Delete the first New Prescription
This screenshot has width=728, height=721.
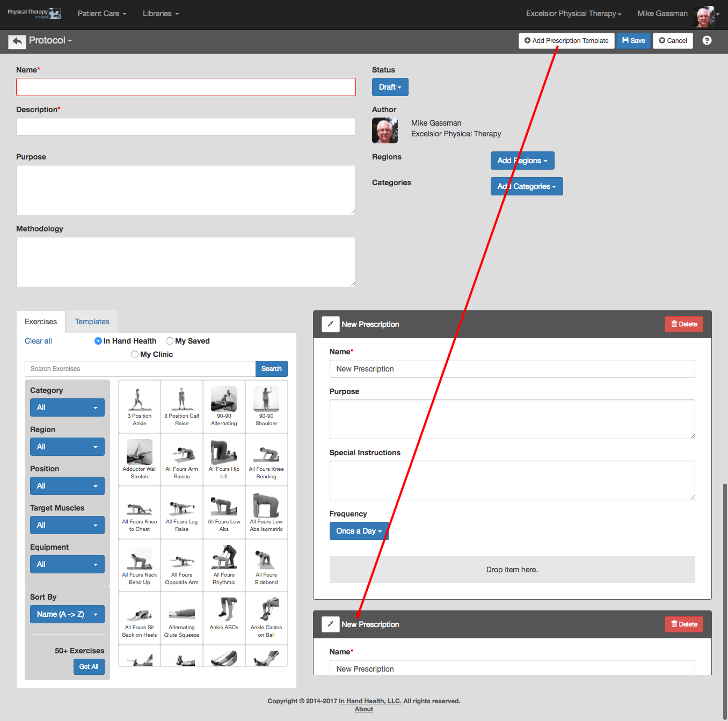684,324
